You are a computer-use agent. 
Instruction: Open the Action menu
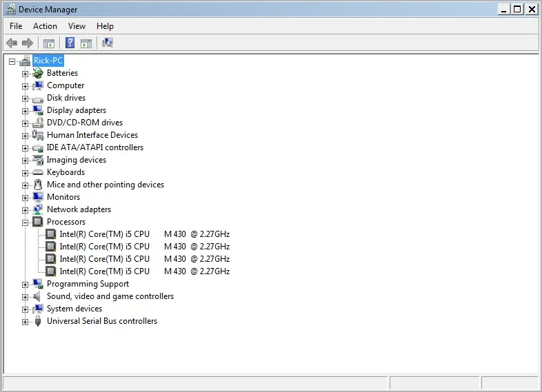click(45, 26)
